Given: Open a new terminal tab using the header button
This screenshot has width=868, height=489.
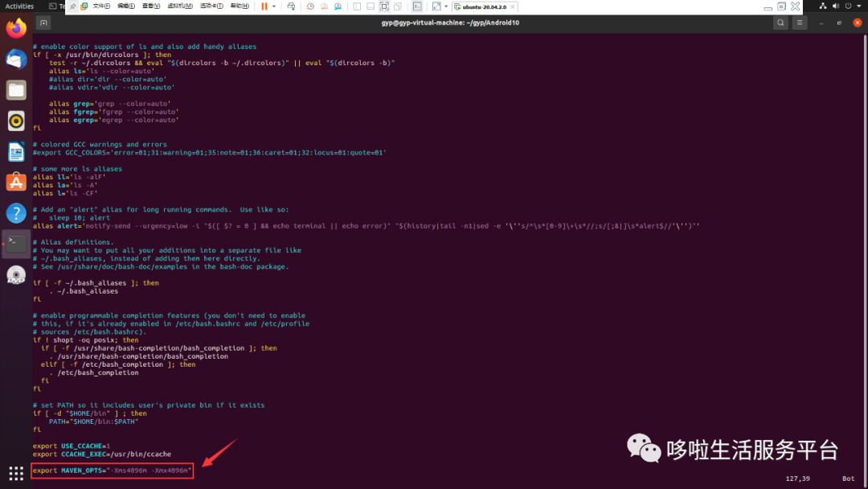Looking at the screenshot, I should (43, 23).
